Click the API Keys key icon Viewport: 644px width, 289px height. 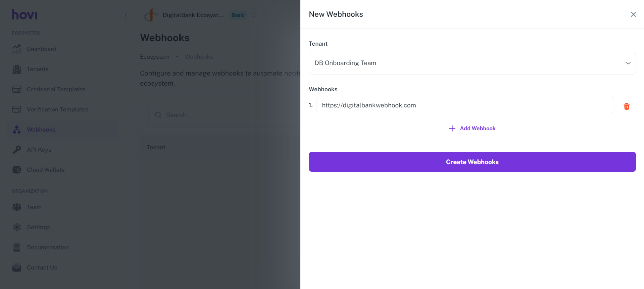click(x=17, y=150)
